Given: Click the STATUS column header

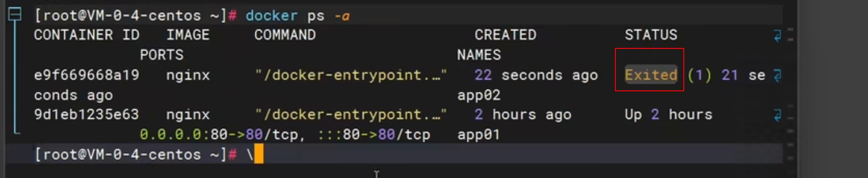Looking at the screenshot, I should [651, 35].
